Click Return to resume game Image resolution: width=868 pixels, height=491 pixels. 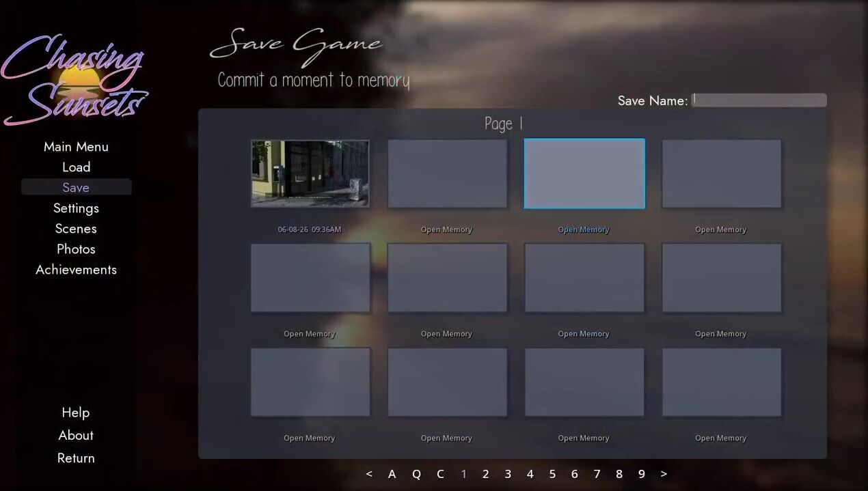click(x=76, y=458)
